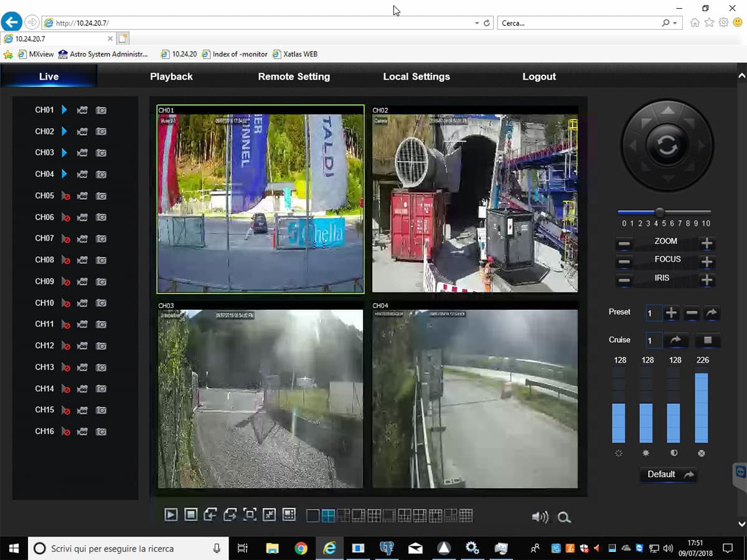The height and width of the screenshot is (560, 747).
Task: Click the IRIS minus button
Action: tap(624, 280)
